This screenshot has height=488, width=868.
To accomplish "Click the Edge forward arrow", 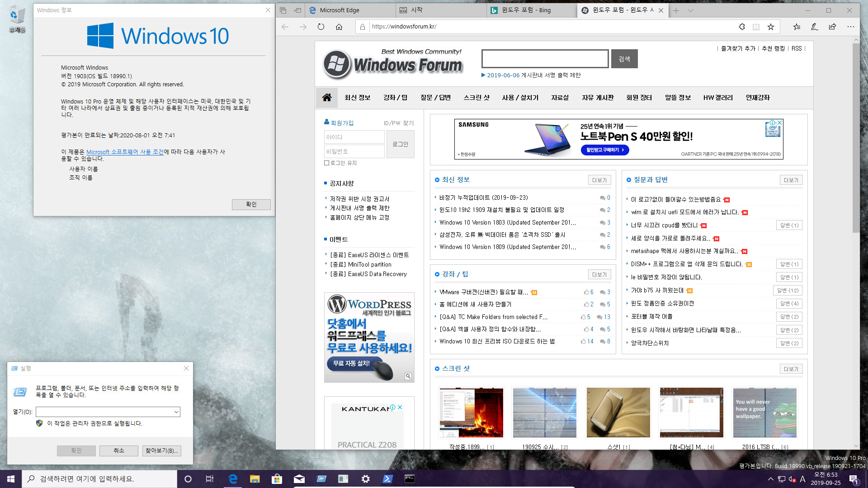I will click(303, 27).
